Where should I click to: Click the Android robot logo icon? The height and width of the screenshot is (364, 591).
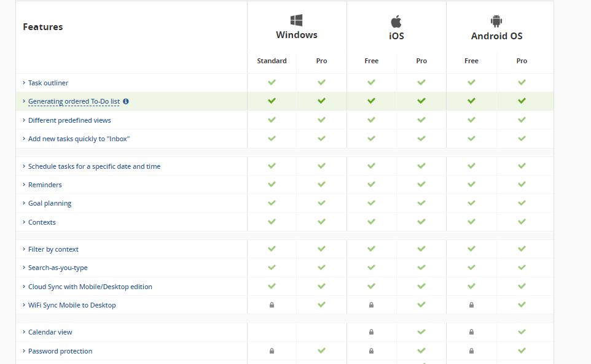tap(496, 21)
